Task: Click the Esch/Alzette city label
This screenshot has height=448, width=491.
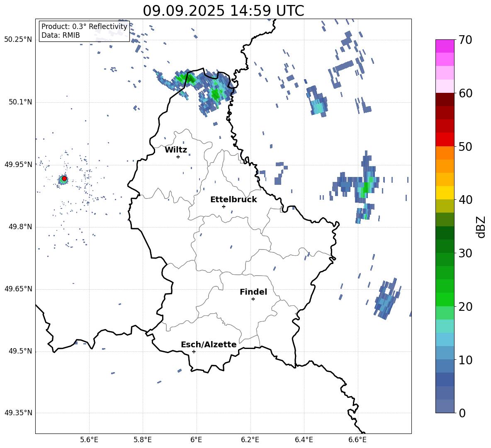Action: point(209,344)
